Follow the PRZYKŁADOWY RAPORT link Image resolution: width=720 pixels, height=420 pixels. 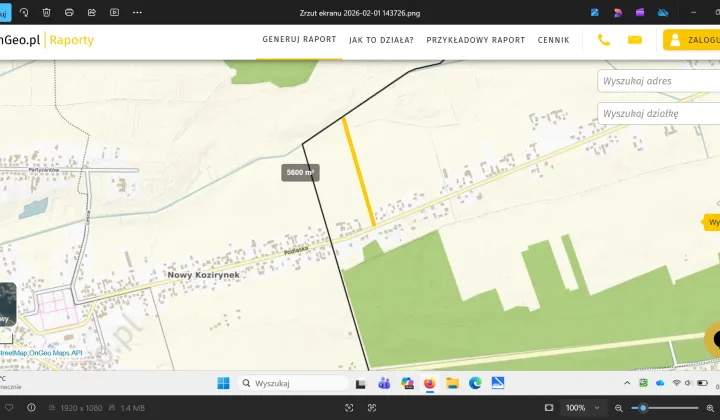click(x=475, y=40)
